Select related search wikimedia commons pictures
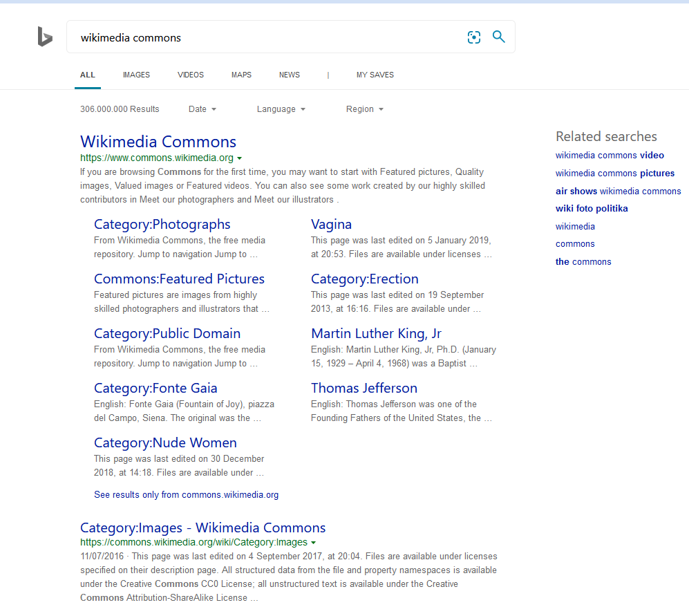Viewport: 689px width, 616px height. [x=615, y=174]
